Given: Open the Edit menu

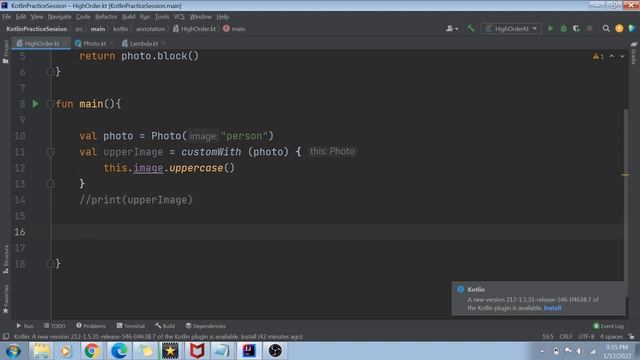Looking at the screenshot, I should tap(21, 17).
